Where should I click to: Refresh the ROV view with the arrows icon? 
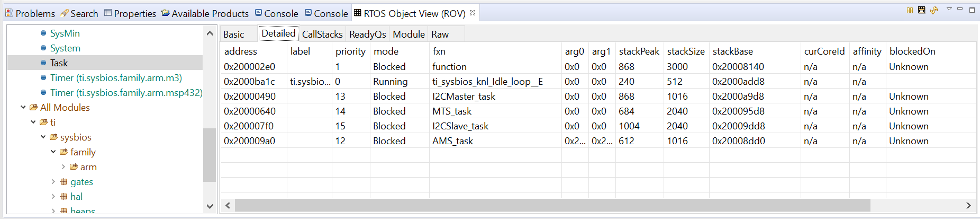point(934,10)
